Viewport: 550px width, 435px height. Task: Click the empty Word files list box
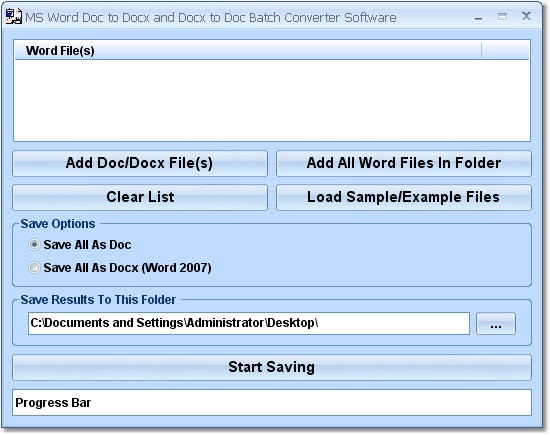(x=272, y=100)
